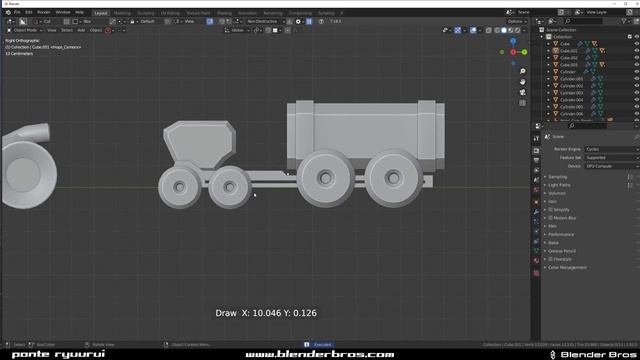Toggle viewport overlays button

[473, 30]
